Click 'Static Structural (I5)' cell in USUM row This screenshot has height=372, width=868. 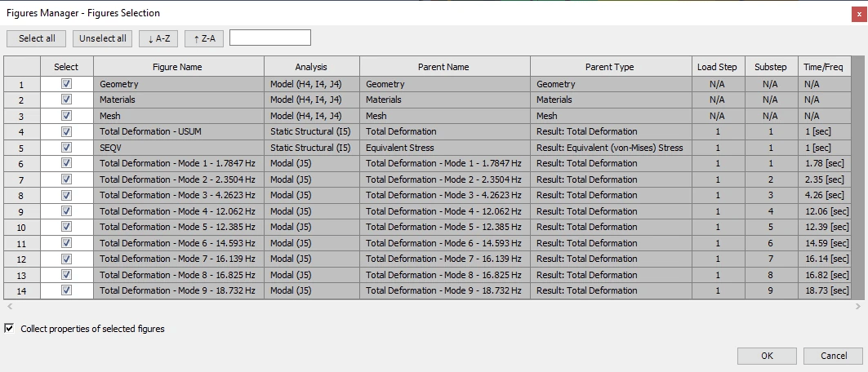pyautogui.click(x=312, y=131)
